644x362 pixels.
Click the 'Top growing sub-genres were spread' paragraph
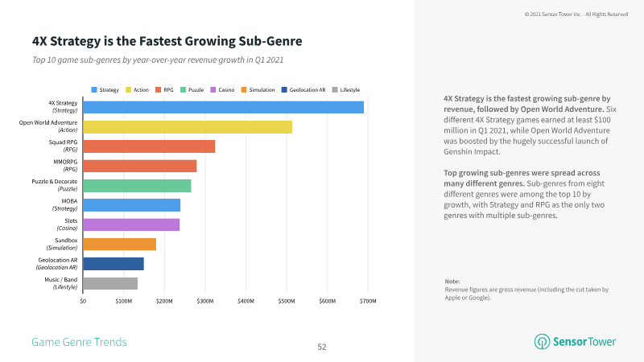pos(524,194)
